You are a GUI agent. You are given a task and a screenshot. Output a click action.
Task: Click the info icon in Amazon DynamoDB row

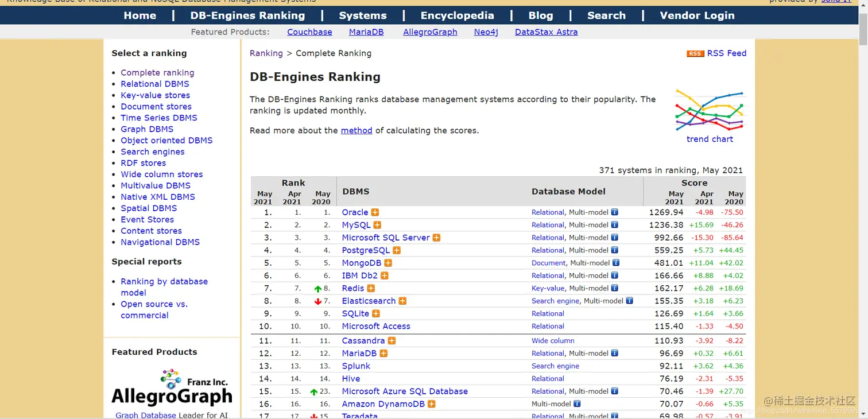[578, 404]
